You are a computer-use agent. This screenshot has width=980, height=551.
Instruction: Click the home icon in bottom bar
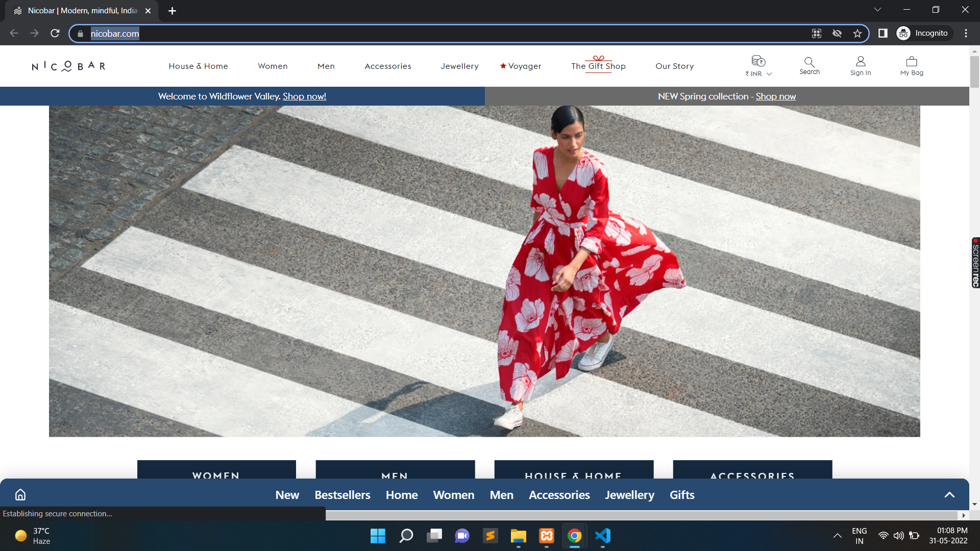click(20, 494)
